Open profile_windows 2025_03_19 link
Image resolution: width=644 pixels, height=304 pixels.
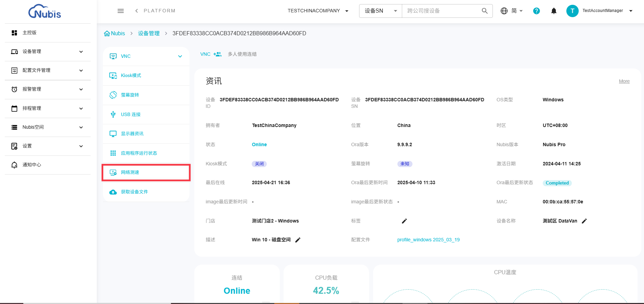pos(429,240)
